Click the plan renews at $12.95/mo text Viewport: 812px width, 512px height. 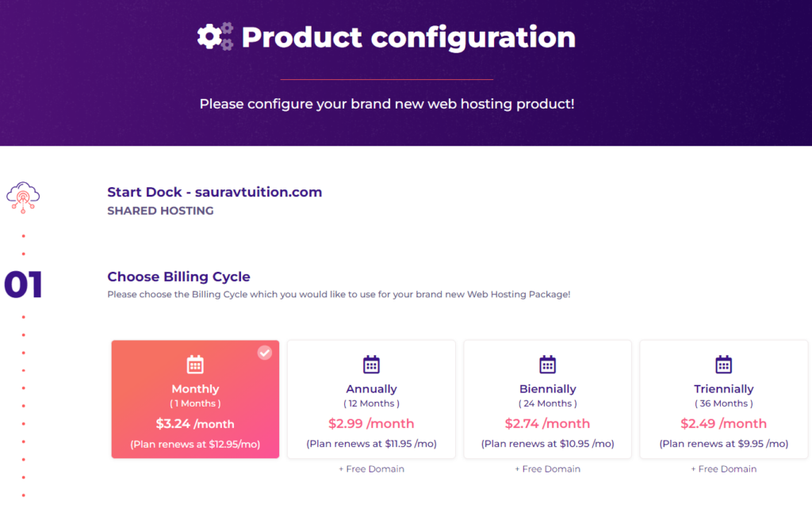(x=195, y=445)
